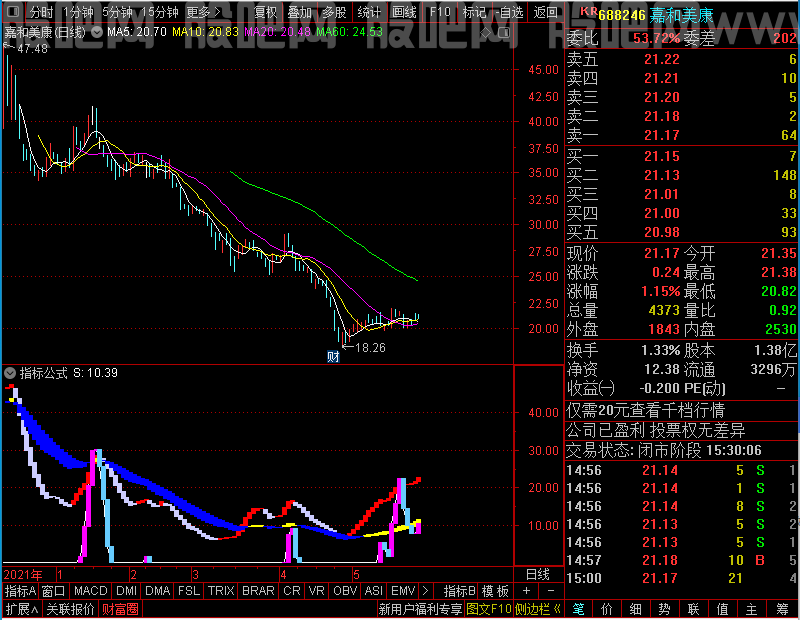Image resolution: width=800 pixels, height=620 pixels.
Task: Open 关联报价 related quotes
Action: 70,609
